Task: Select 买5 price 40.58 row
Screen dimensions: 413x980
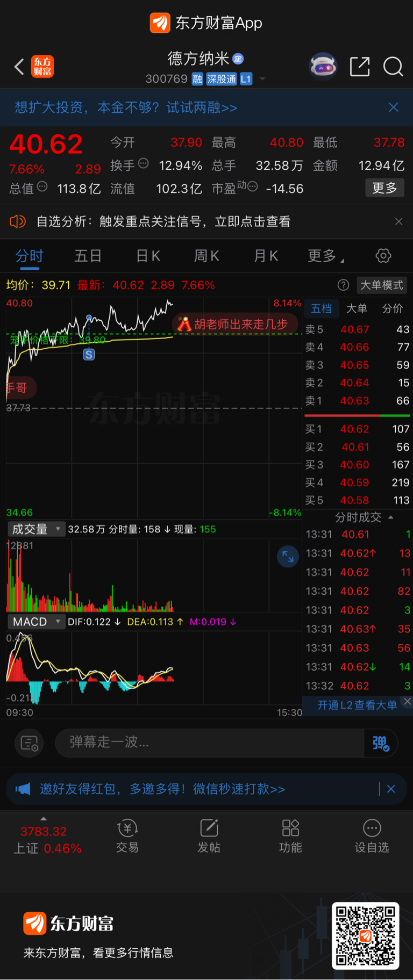Action: point(358,500)
